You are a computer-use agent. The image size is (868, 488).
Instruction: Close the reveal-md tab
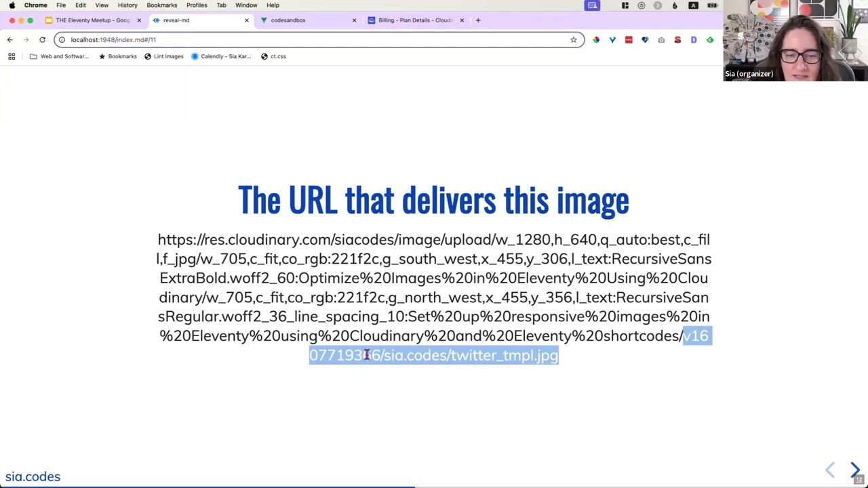click(x=247, y=20)
